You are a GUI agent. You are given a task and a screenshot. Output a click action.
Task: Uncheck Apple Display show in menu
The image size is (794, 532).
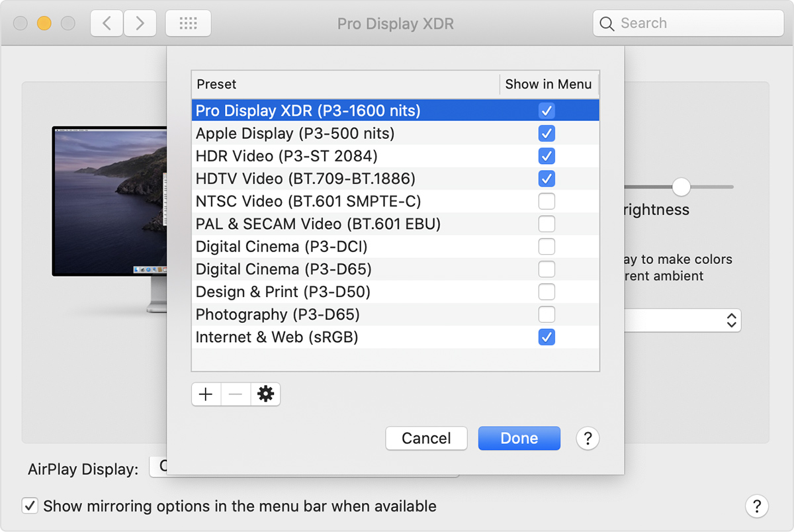[x=547, y=134]
